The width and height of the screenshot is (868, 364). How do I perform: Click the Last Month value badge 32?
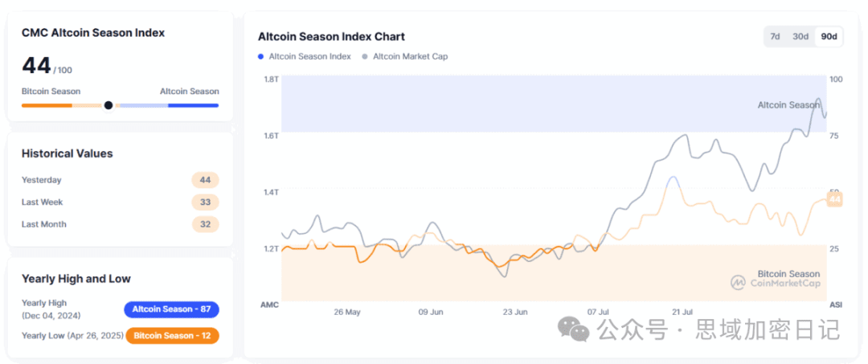pos(206,225)
